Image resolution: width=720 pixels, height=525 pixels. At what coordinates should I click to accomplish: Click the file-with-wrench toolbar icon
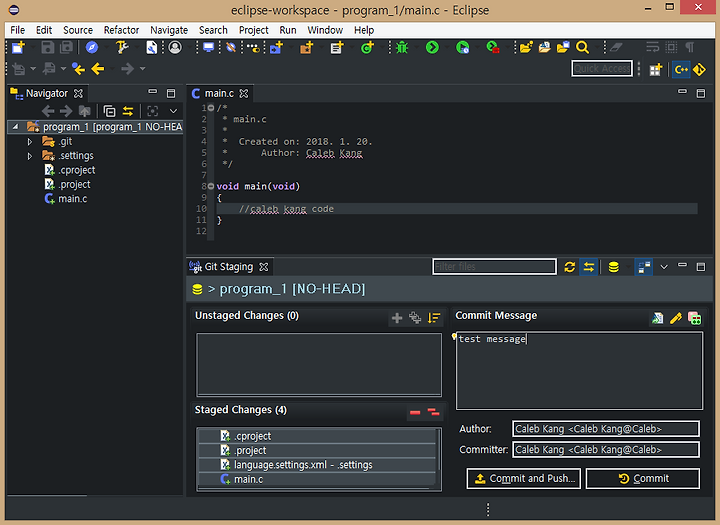152,47
